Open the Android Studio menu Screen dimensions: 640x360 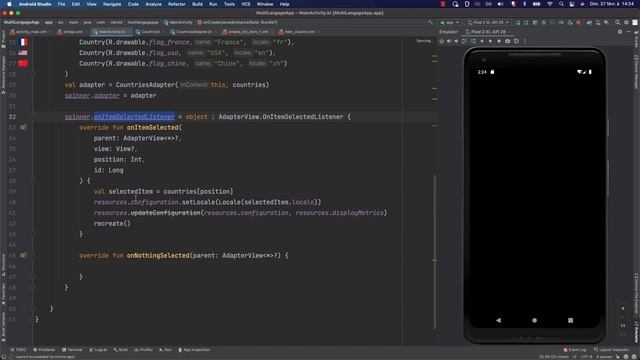point(35,4)
